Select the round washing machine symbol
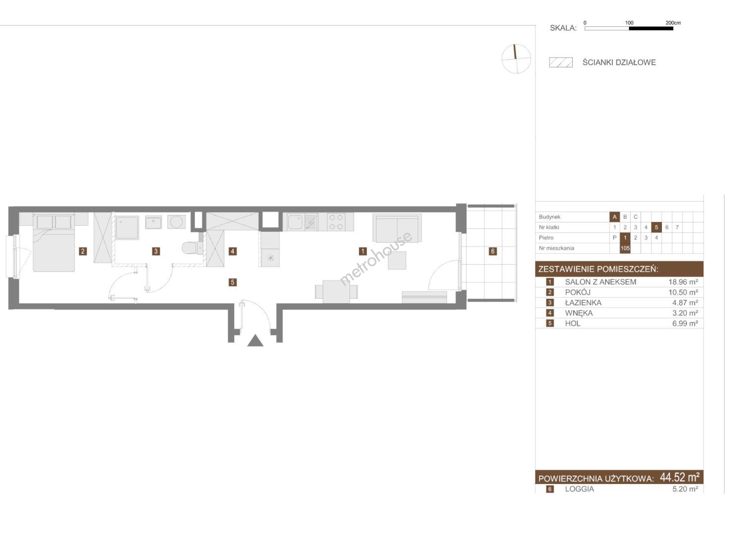Viewport: 756px width, 535px height. pyautogui.click(x=176, y=222)
